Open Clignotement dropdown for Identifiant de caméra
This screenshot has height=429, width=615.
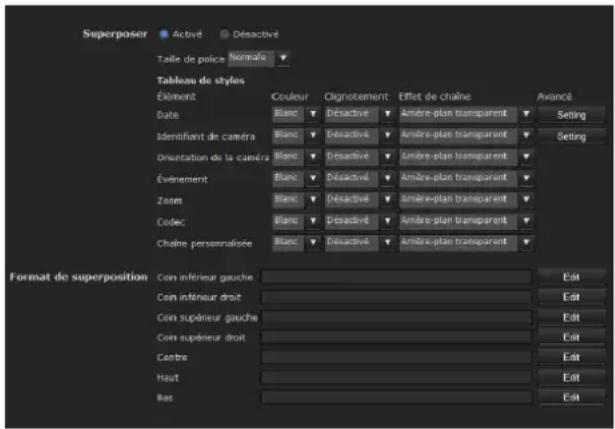(360, 135)
